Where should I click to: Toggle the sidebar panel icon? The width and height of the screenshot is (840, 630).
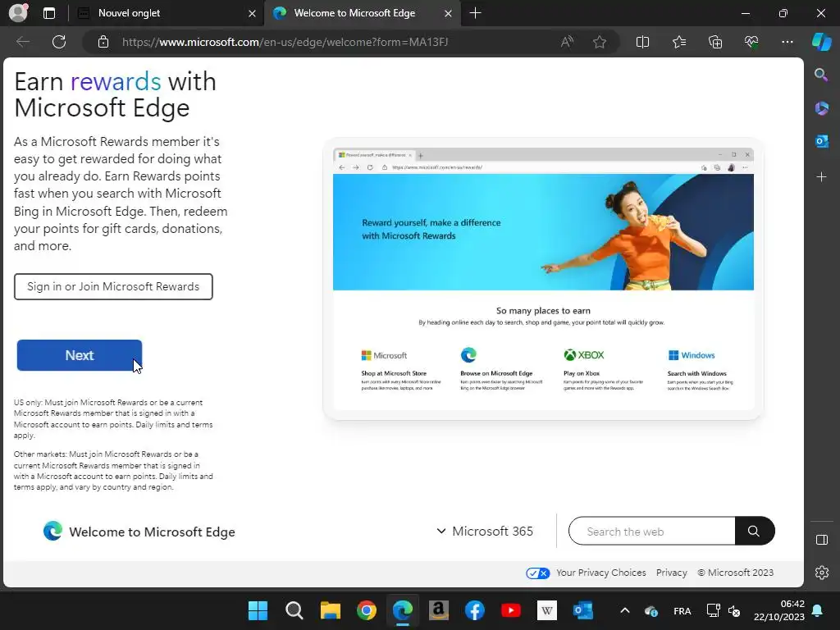(x=821, y=540)
